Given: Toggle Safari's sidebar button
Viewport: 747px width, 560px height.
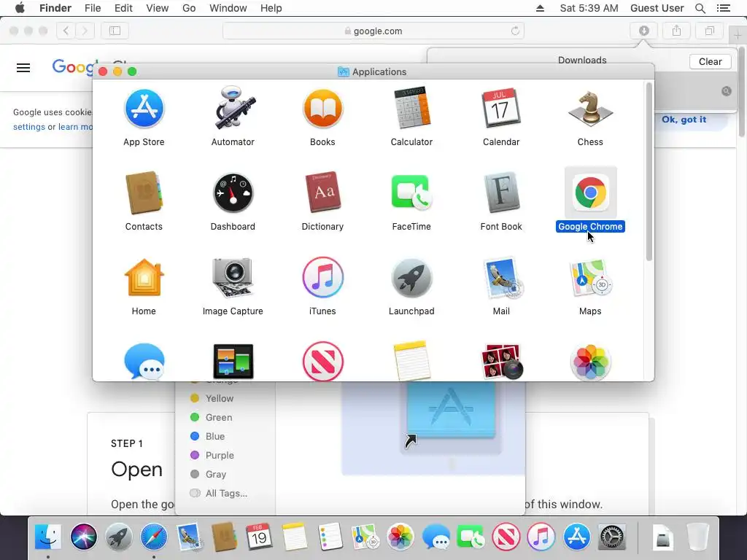Looking at the screenshot, I should click(115, 31).
